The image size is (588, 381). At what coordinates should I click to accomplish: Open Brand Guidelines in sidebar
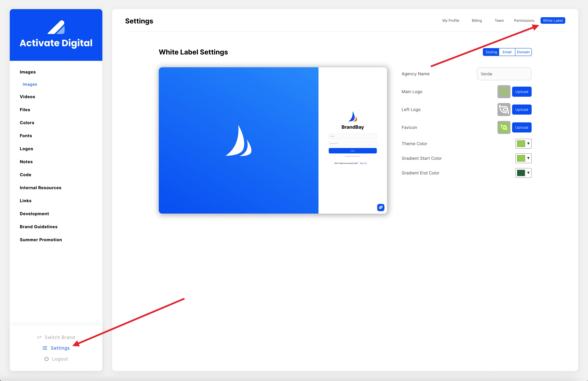click(39, 227)
